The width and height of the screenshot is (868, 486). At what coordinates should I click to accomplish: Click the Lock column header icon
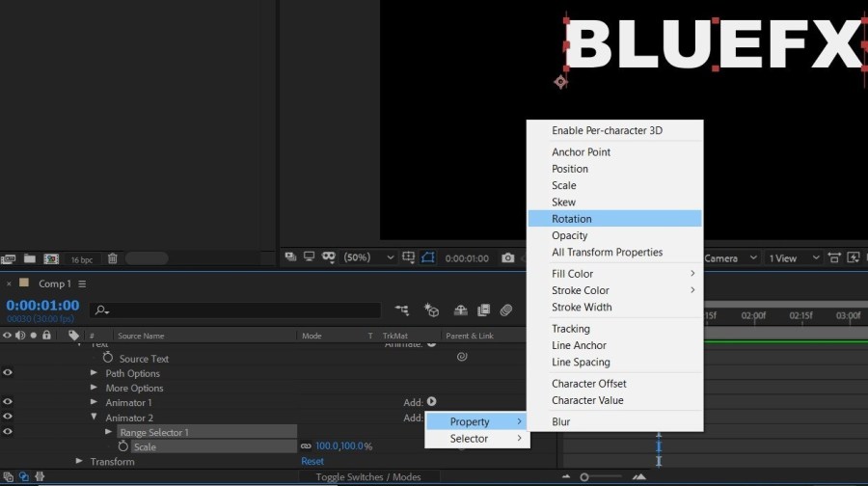pos(46,335)
